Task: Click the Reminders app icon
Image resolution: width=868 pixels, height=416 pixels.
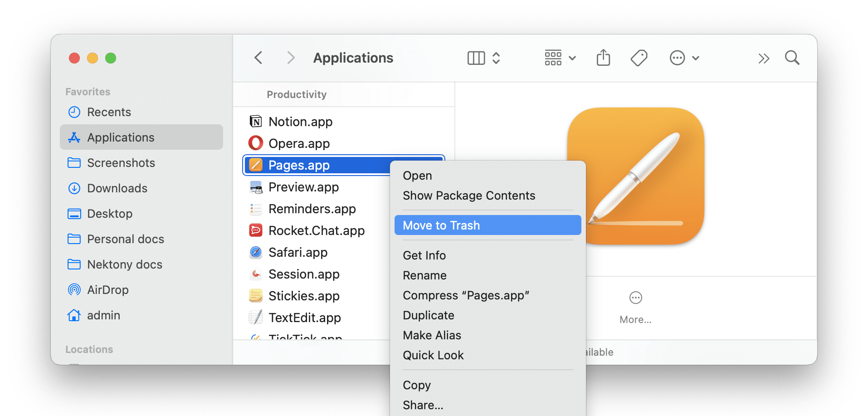Action: pyautogui.click(x=256, y=208)
